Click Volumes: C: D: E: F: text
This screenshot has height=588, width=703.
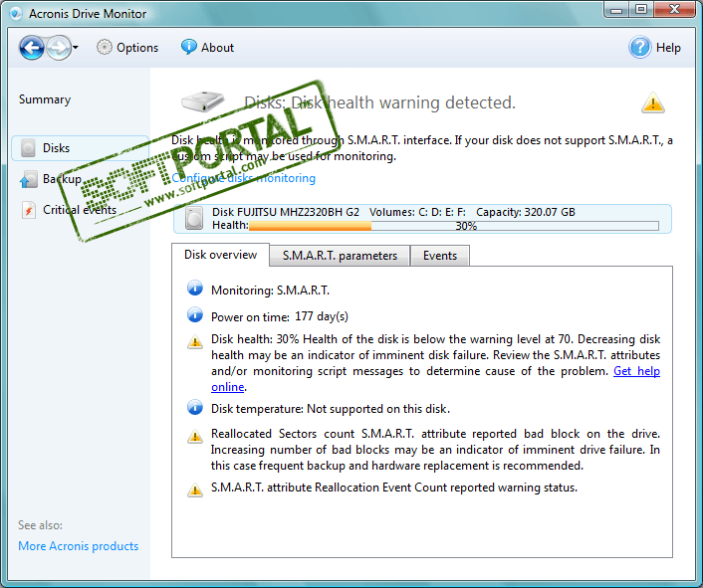coord(417,212)
